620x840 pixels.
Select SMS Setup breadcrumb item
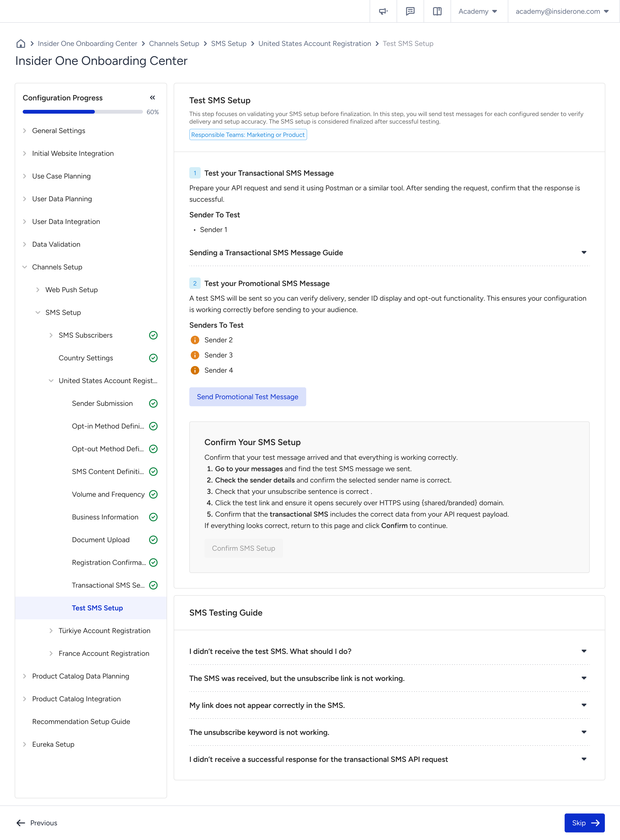pos(229,44)
